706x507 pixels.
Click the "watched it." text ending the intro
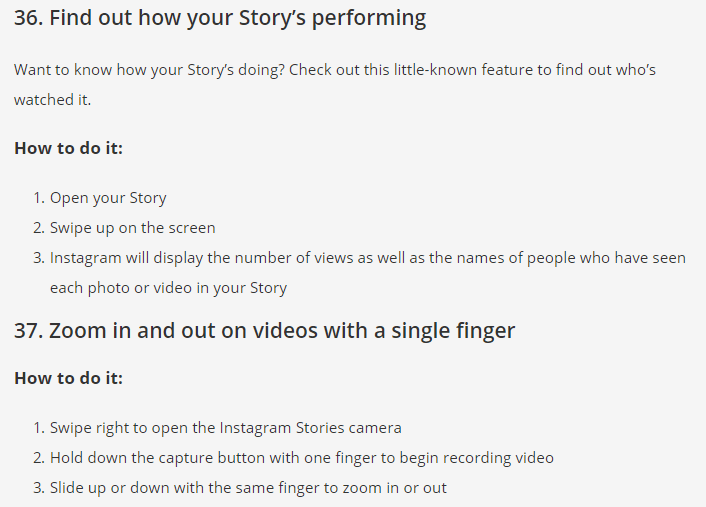tap(52, 100)
